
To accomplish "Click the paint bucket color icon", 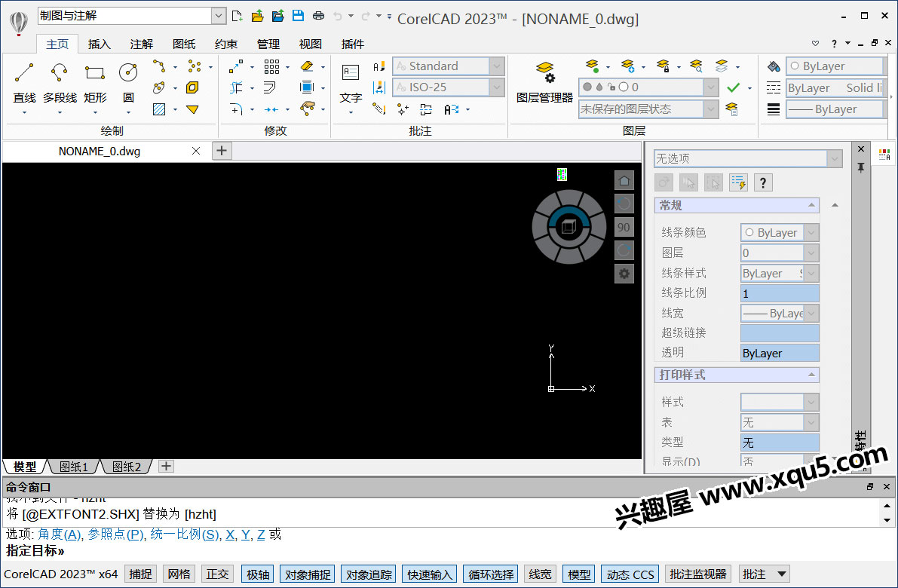I will point(774,66).
